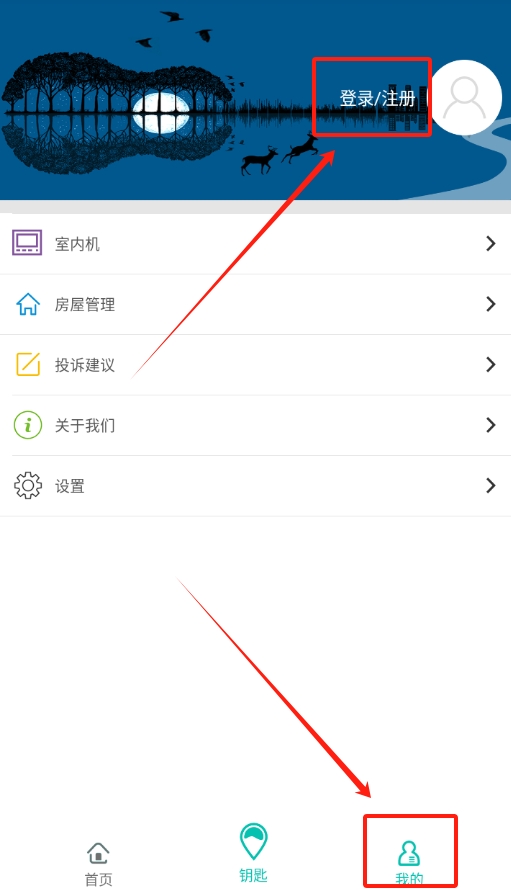Screen dimensions: 511x890
Task: Click the purple 室内机 monitor icon
Action: [x=27, y=243]
